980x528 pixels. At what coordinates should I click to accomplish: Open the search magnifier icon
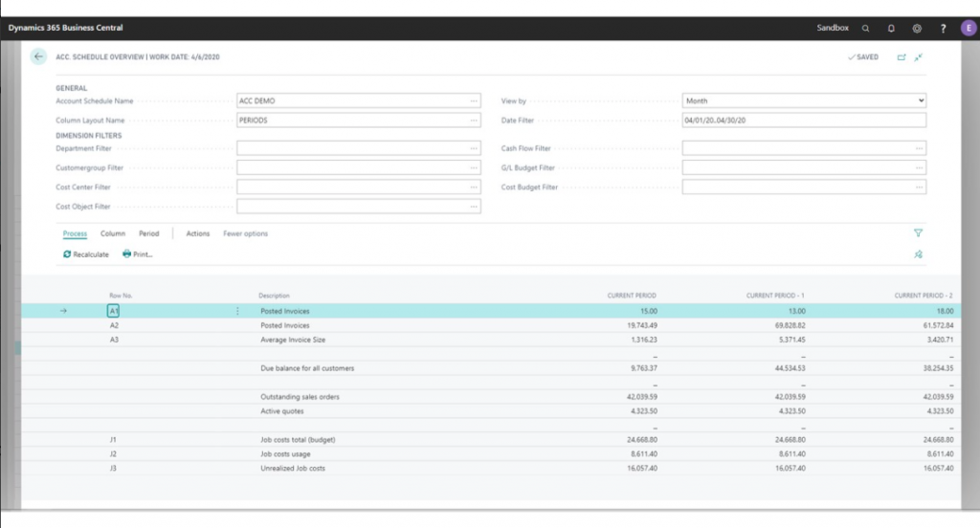click(x=866, y=29)
